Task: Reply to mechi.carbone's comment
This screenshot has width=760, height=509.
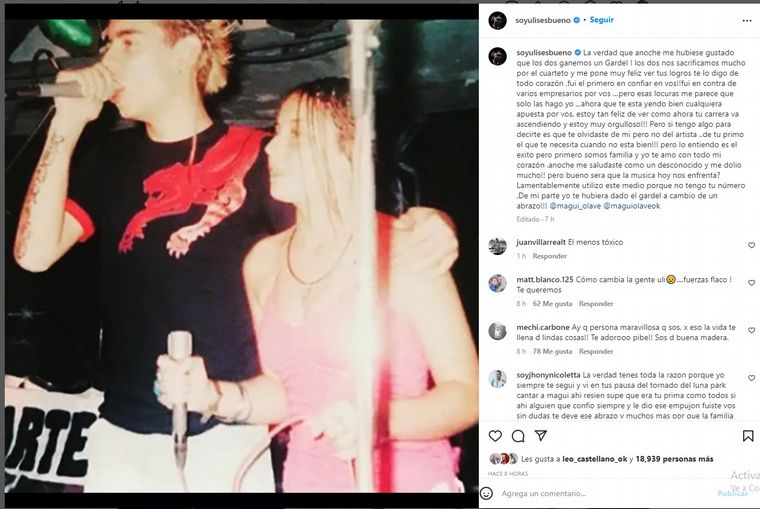Action: pos(596,351)
